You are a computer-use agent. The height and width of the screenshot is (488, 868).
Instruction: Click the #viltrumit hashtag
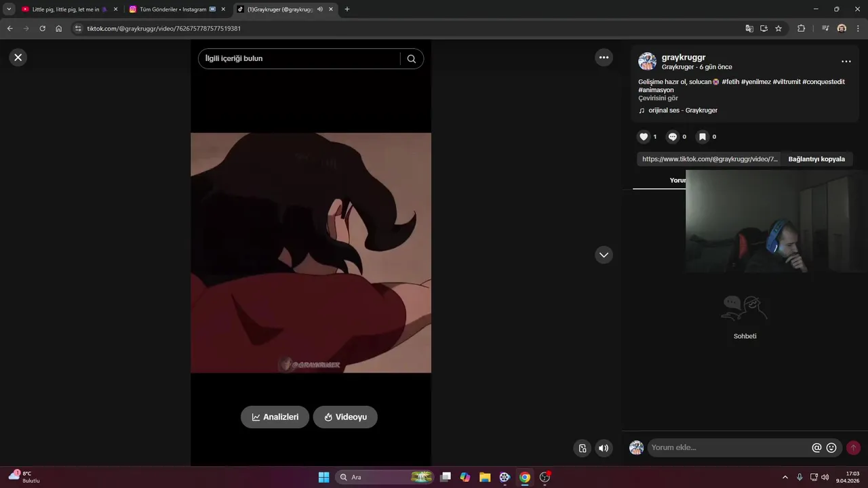point(787,81)
